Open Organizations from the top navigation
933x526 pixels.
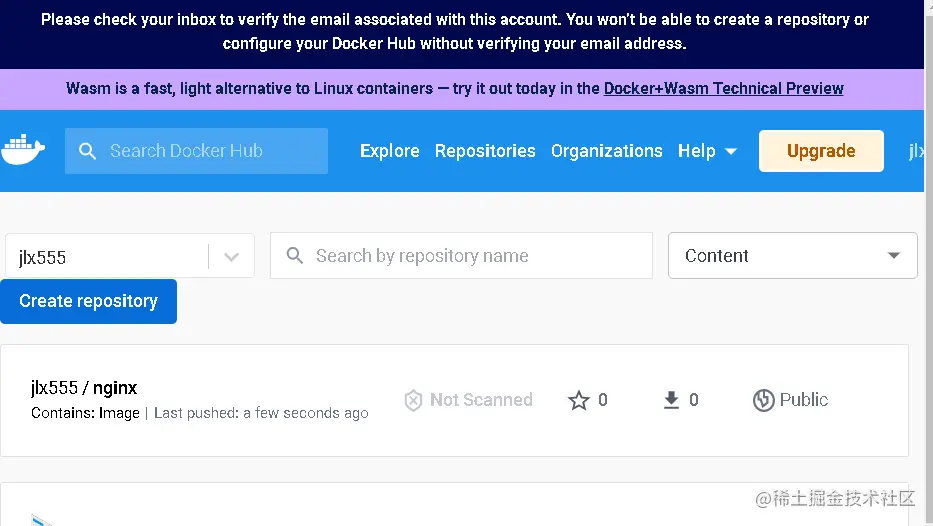click(606, 151)
